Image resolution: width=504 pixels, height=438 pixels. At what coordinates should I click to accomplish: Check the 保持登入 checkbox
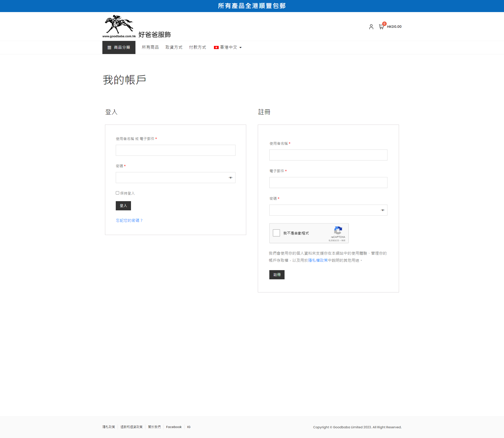pyautogui.click(x=117, y=193)
